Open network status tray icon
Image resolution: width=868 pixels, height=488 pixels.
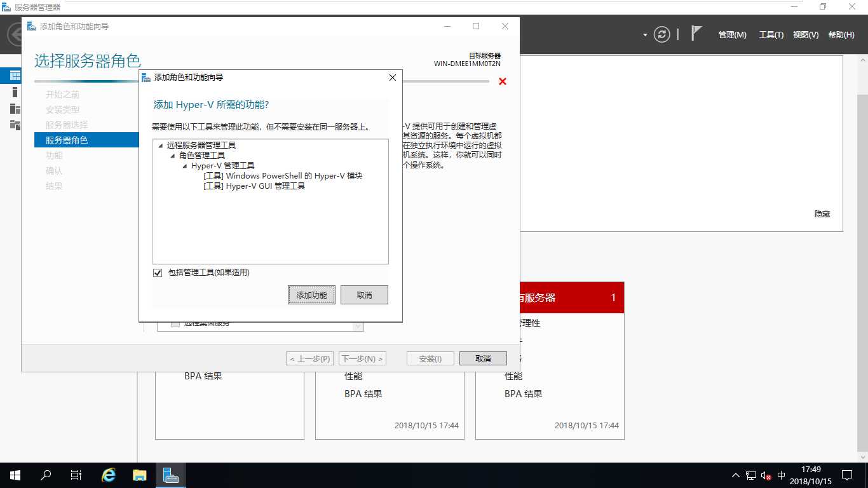point(751,475)
